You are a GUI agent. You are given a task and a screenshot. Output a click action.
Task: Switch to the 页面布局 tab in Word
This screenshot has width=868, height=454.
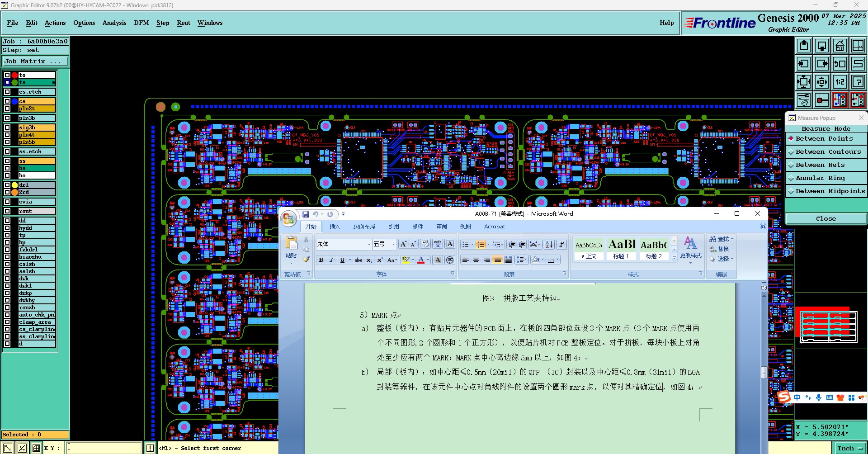[364, 227]
